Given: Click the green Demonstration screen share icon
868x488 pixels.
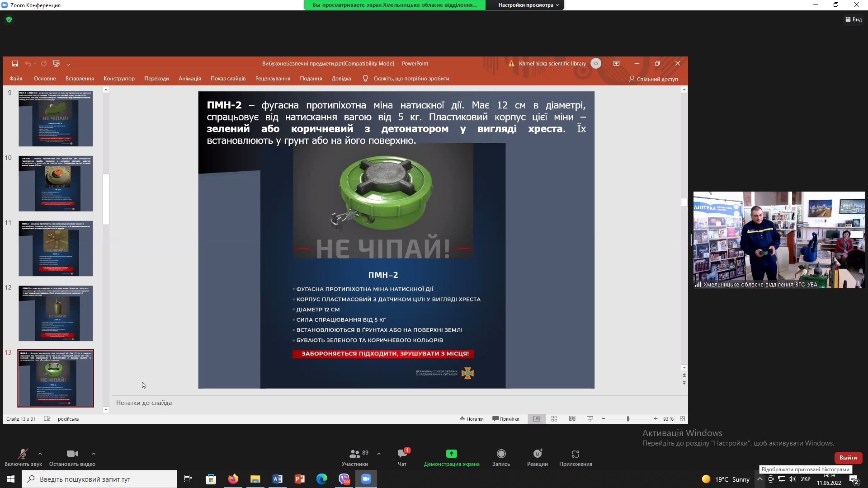Looking at the screenshot, I should 451,454.
